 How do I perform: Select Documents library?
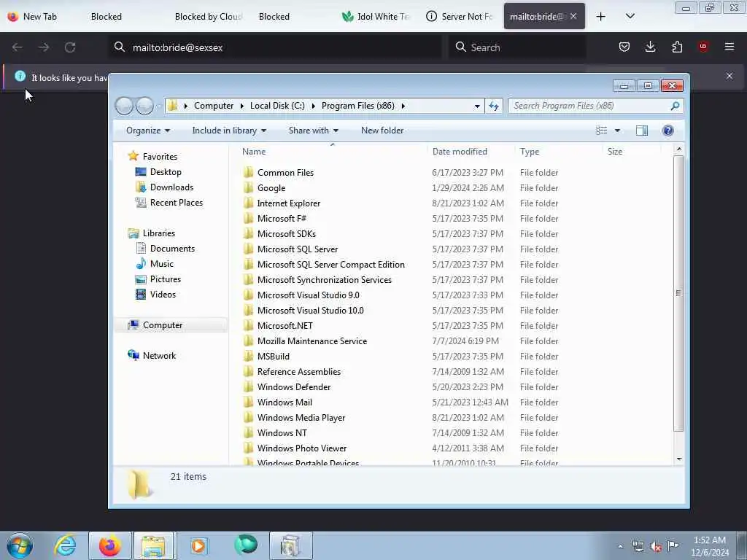pos(172,248)
